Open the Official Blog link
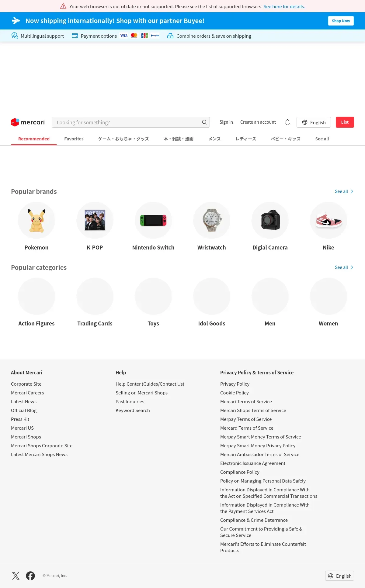 pos(24,411)
